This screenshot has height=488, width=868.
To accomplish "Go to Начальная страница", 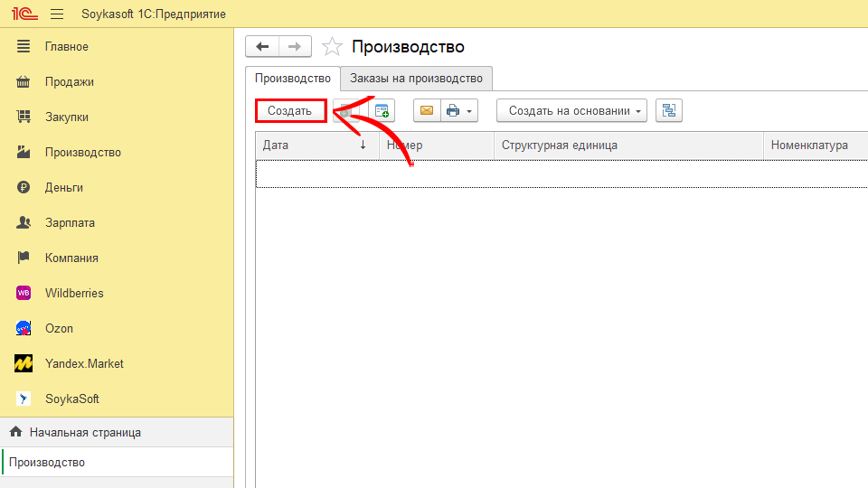I will pos(85,432).
